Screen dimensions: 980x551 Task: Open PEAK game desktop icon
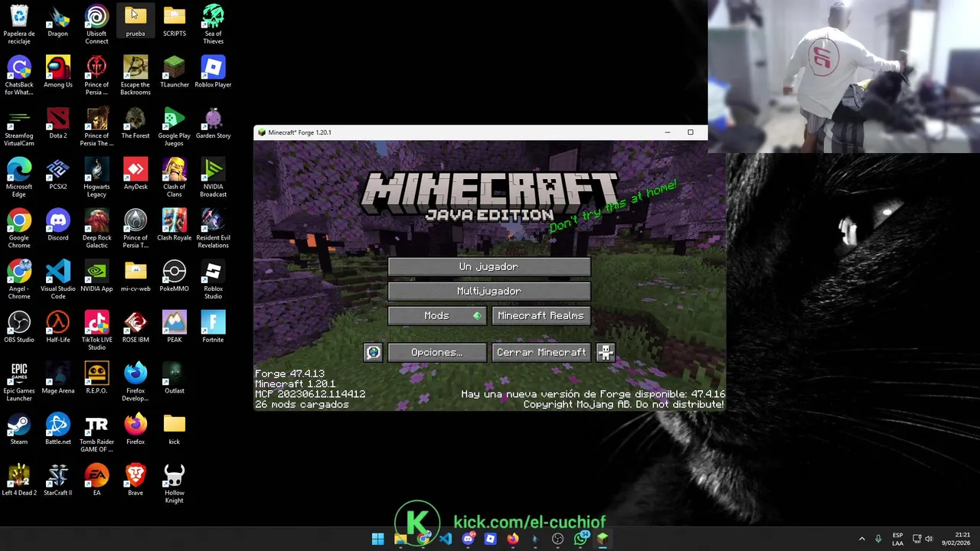pyautogui.click(x=175, y=328)
